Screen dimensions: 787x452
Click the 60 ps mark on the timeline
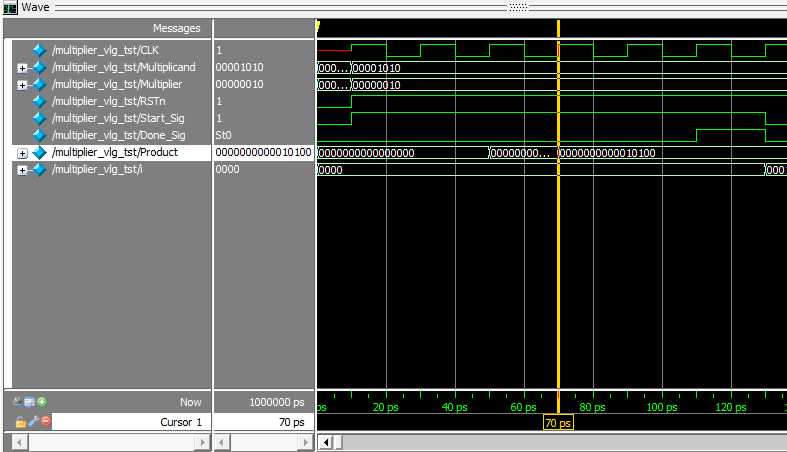pos(523,407)
